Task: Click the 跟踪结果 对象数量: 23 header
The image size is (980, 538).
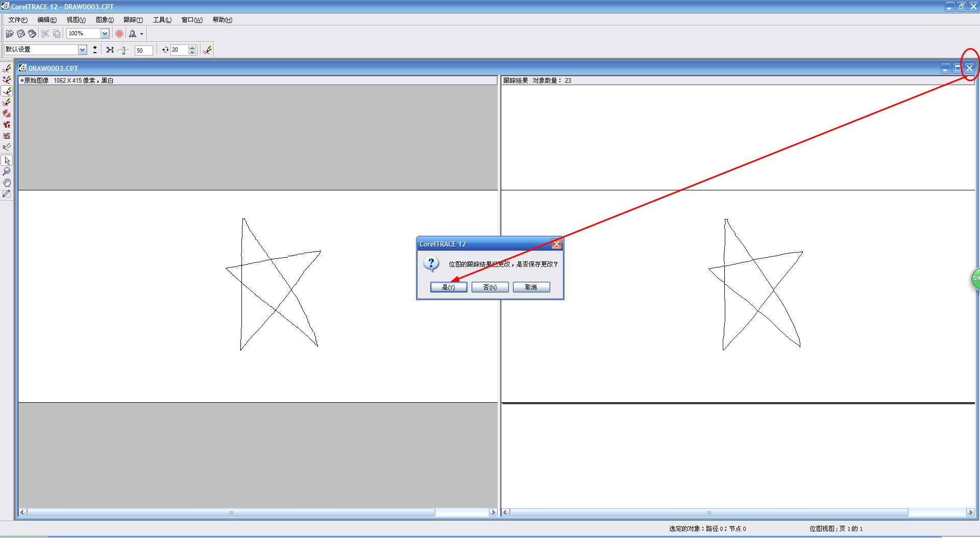Action: (x=537, y=81)
